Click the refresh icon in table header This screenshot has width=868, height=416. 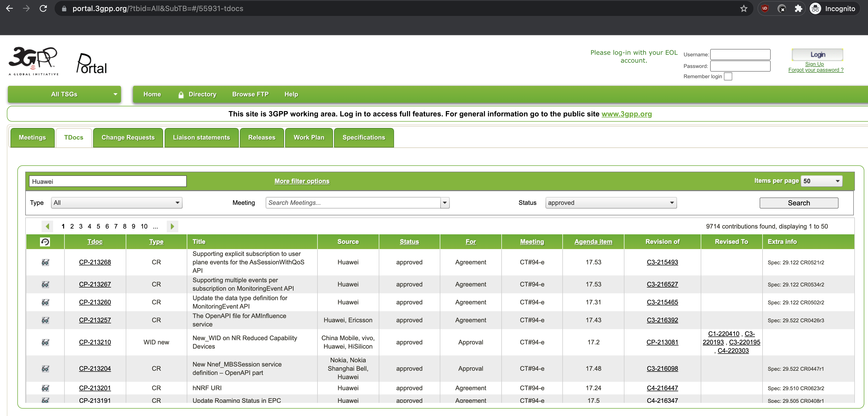[x=45, y=242]
